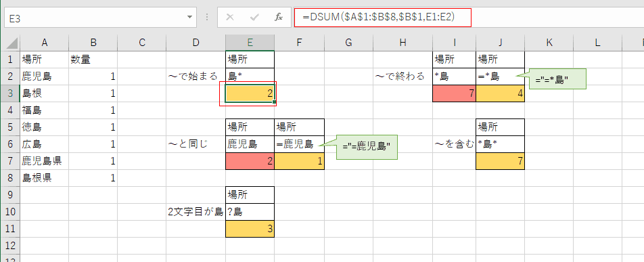Screen dimensions: 644x262
Task: Select orange cell J7 showing 7
Action: pyautogui.click(x=501, y=161)
